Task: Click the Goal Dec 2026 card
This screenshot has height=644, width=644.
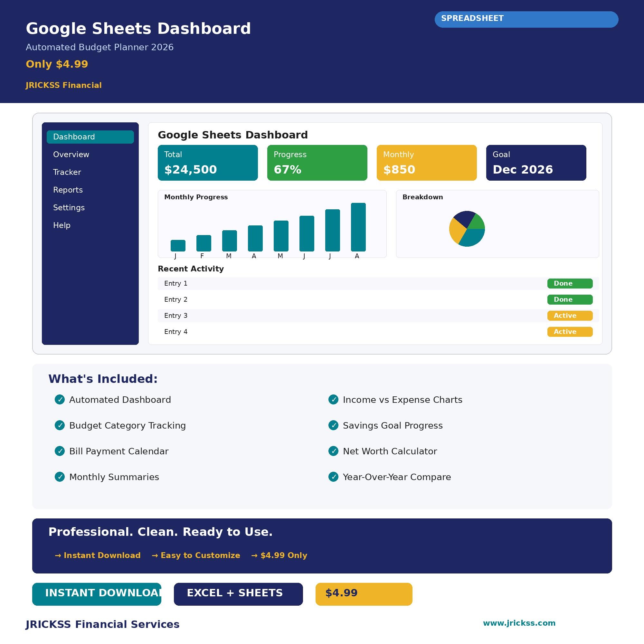Action: pos(536,163)
